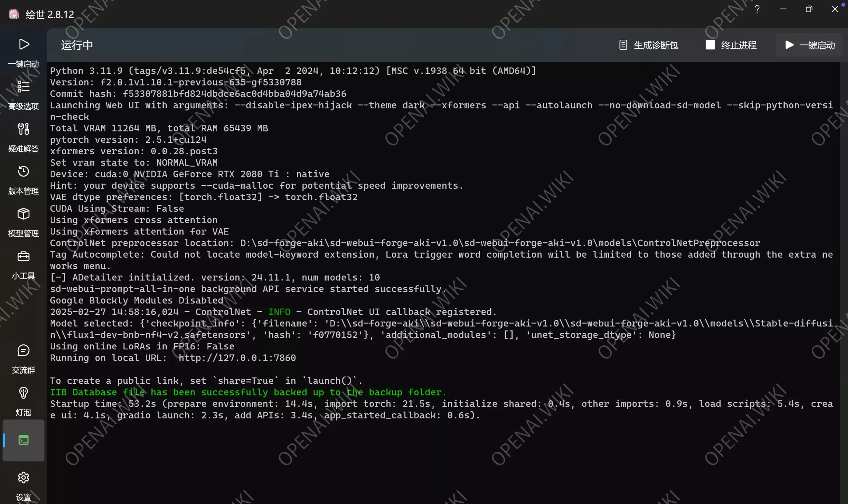The height and width of the screenshot is (504, 848).
Task: Open 疑难解答 troubleshooting in sidebar
Action: (x=24, y=137)
